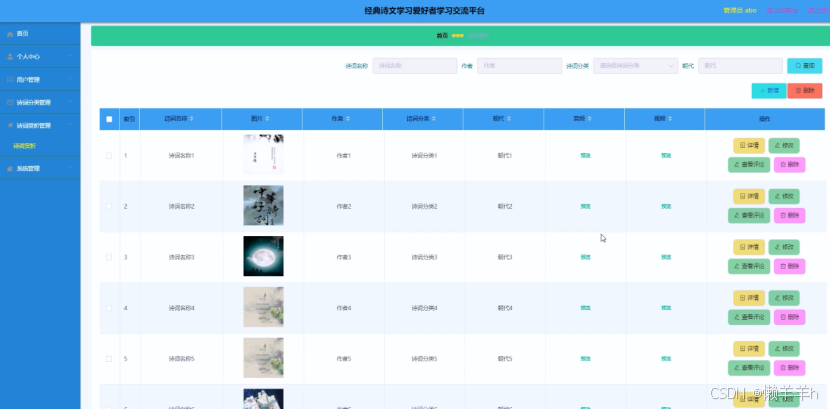
Task: Open the moon thumbnail in row 3
Action: click(263, 256)
